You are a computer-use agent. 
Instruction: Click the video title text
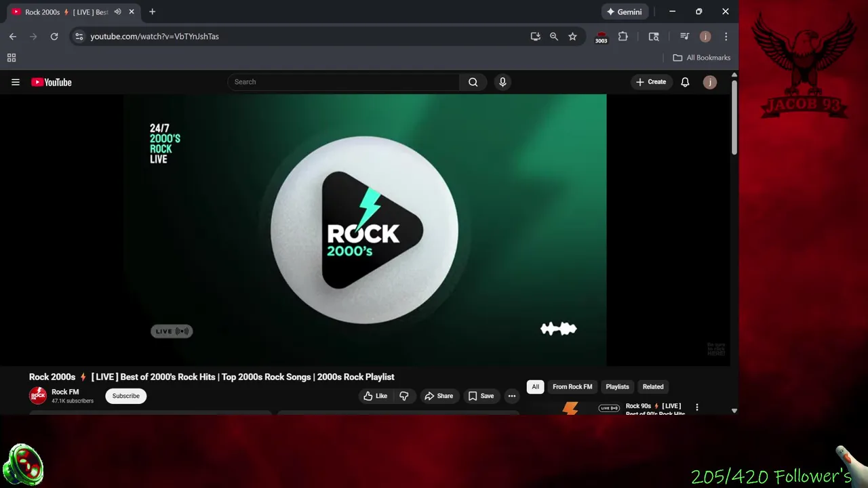[x=212, y=377]
